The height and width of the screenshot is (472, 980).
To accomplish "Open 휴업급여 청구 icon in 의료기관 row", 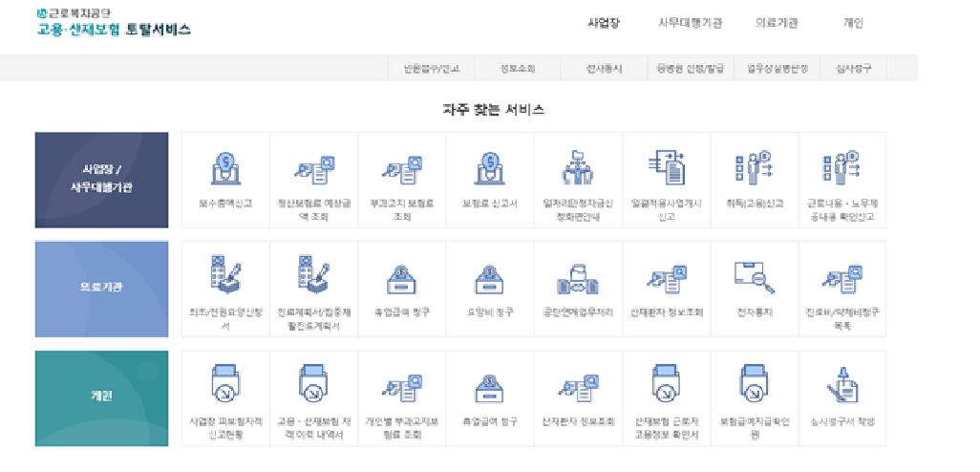I will [402, 279].
